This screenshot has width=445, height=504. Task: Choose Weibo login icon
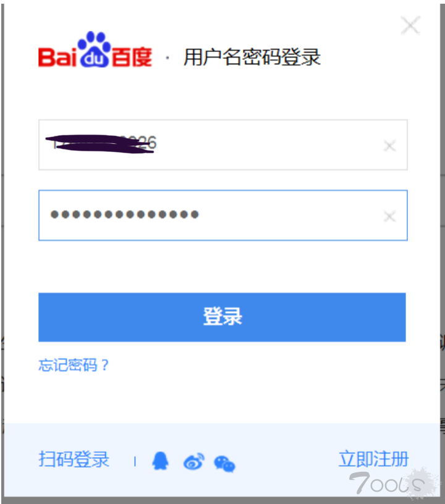click(x=194, y=461)
